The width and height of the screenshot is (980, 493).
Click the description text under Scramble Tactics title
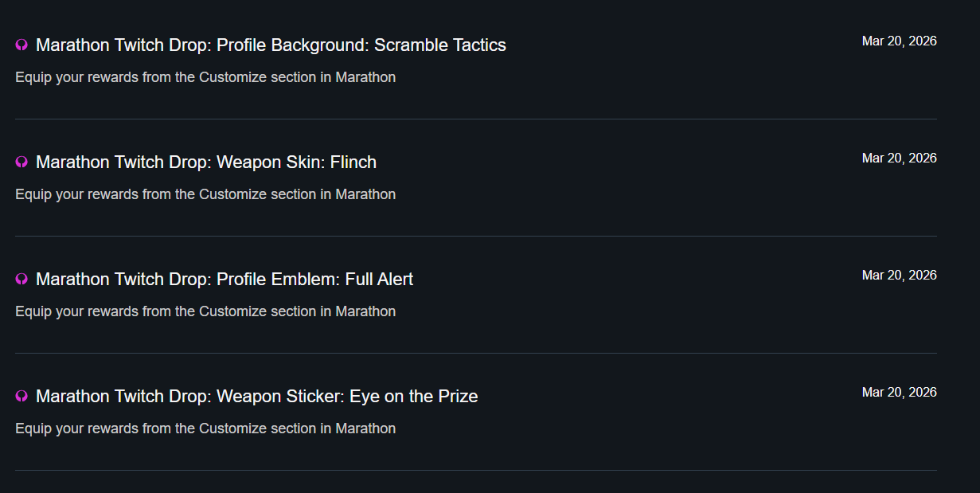(x=205, y=77)
